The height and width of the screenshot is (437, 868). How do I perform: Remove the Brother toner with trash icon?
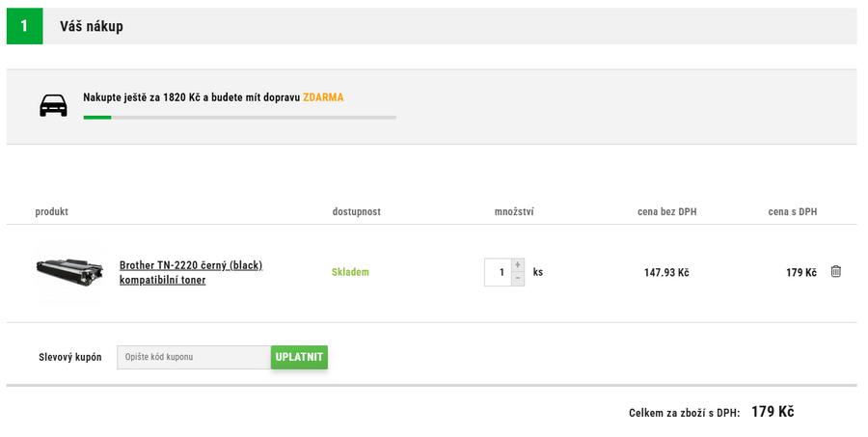click(x=835, y=272)
